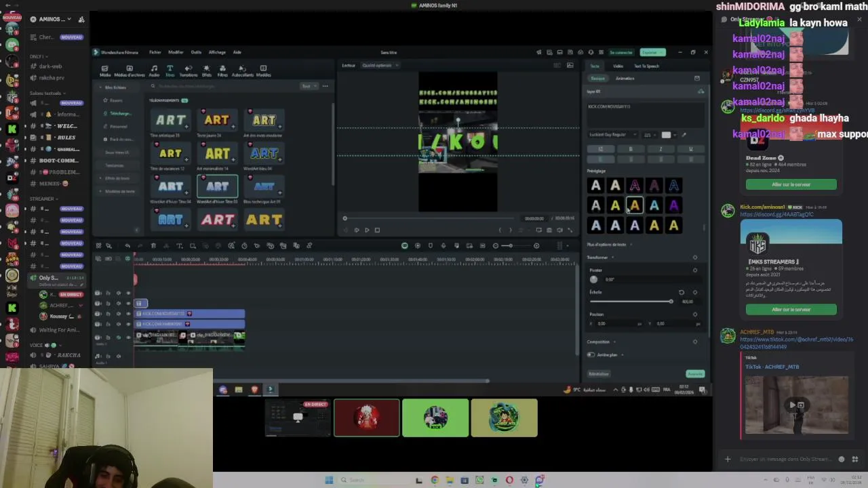Screen dimensions: 868x488
Task: Select the Crop tool in timeline toolbar
Action: coord(193,245)
